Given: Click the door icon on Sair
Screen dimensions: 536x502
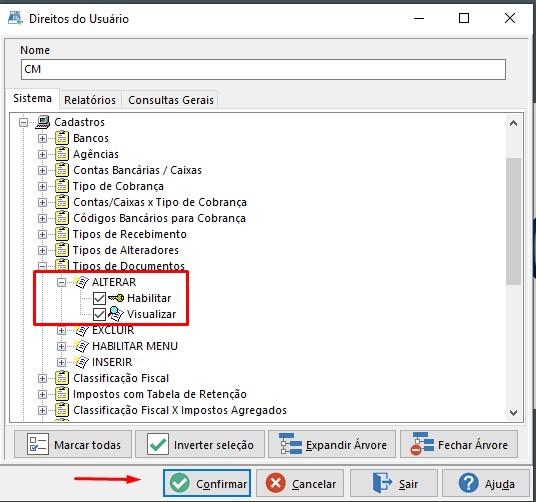Looking at the screenshot, I should 381,483.
